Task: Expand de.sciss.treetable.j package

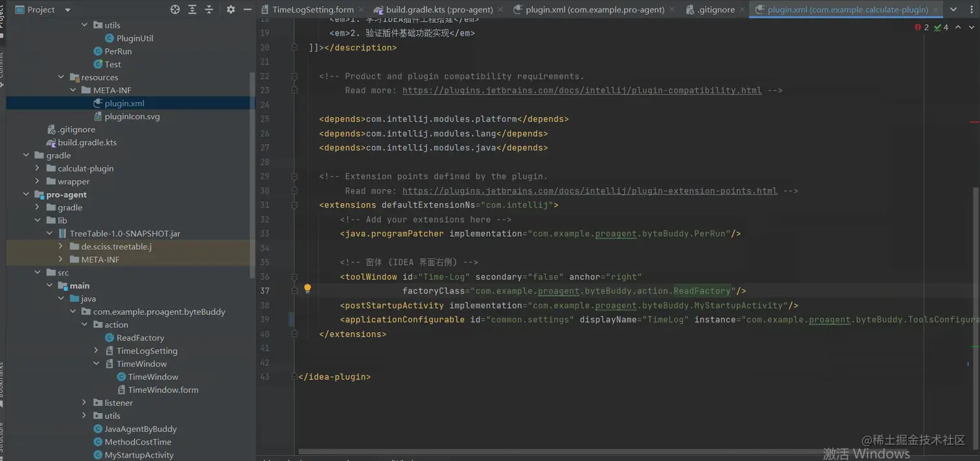Action: (61, 247)
